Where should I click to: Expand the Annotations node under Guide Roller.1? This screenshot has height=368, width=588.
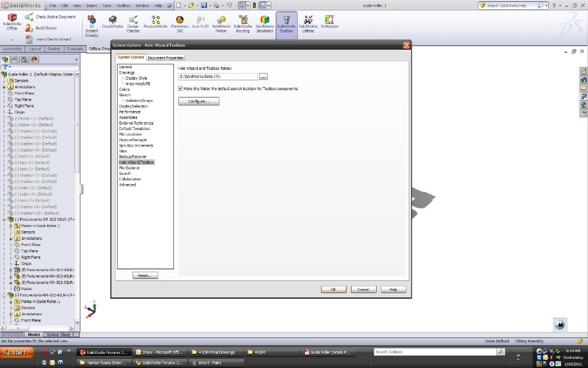tap(4, 87)
